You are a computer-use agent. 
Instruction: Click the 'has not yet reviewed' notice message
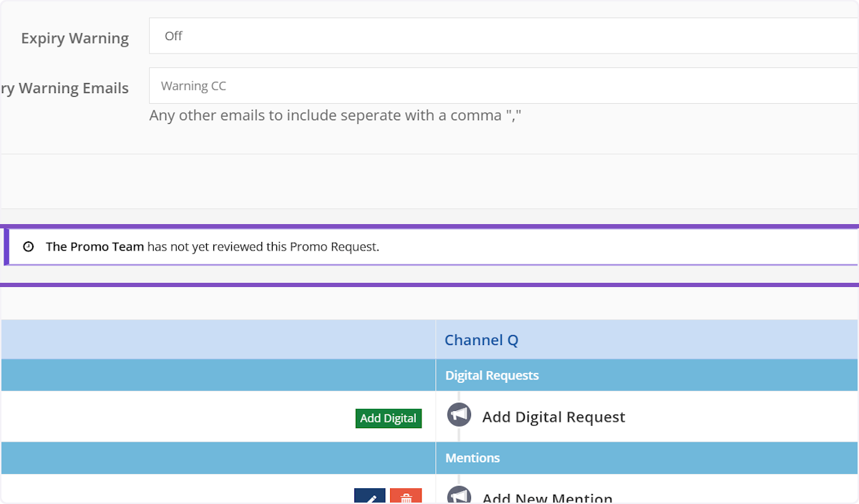click(x=263, y=247)
